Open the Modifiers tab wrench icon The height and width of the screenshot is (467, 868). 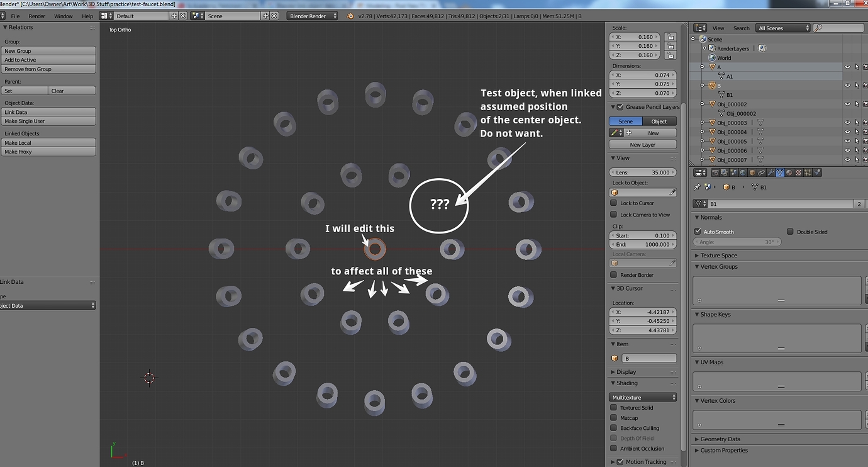[x=771, y=172]
